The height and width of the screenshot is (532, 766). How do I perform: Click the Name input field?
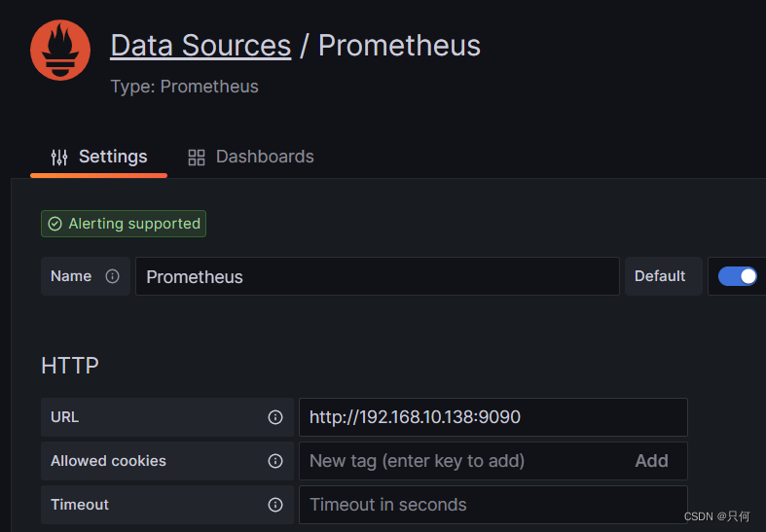coord(377,276)
